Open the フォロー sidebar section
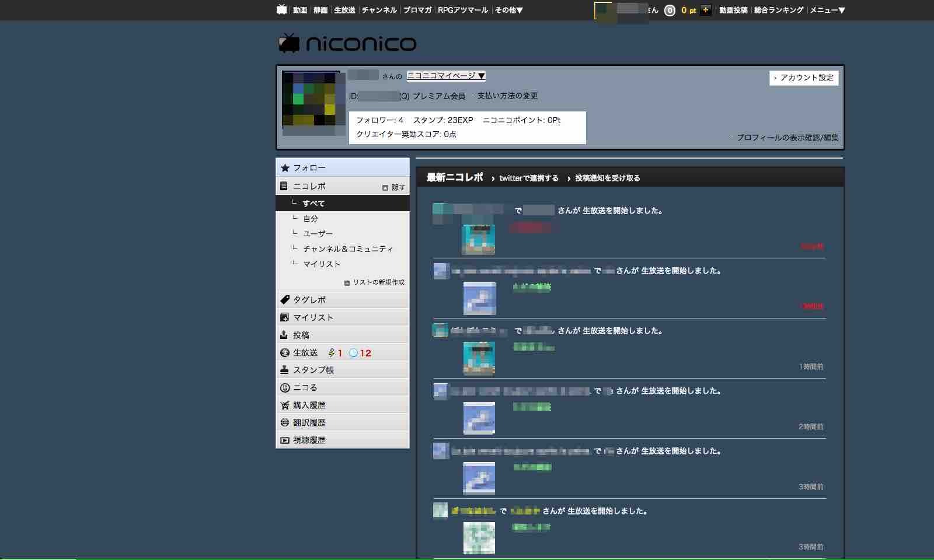 point(343,167)
